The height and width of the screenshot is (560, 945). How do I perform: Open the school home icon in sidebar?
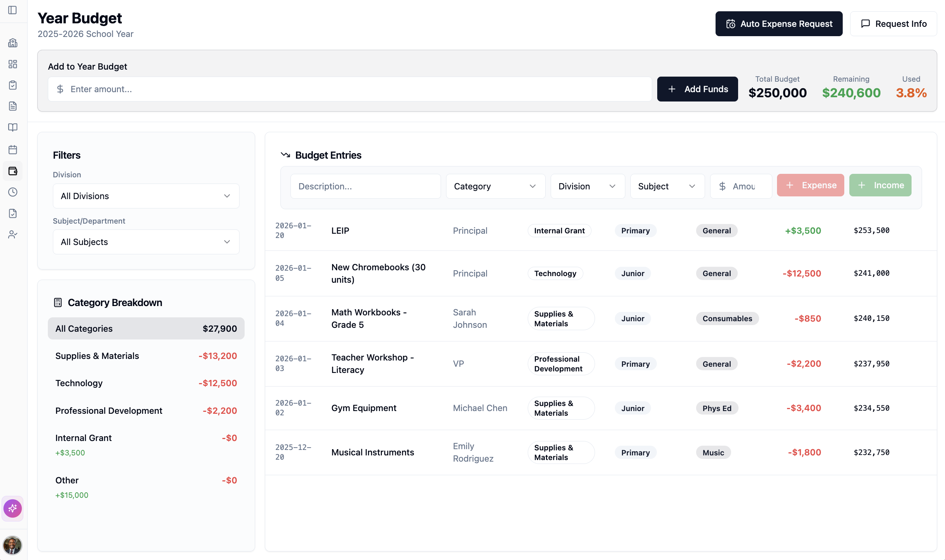pyautogui.click(x=13, y=43)
